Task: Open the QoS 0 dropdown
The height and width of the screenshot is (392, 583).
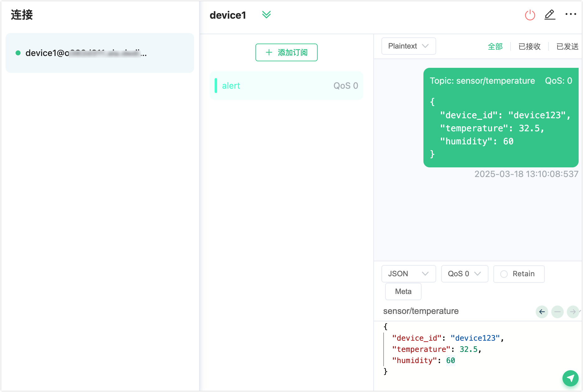Action: coord(464,274)
